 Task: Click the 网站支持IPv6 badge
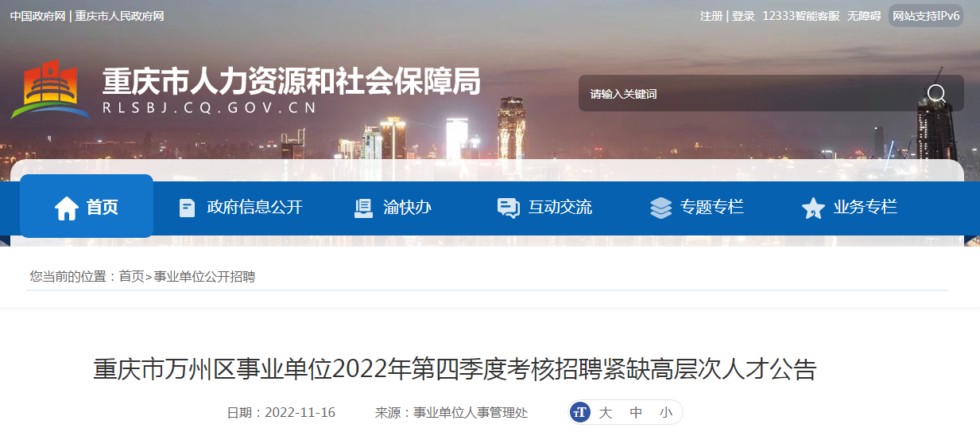(x=926, y=16)
